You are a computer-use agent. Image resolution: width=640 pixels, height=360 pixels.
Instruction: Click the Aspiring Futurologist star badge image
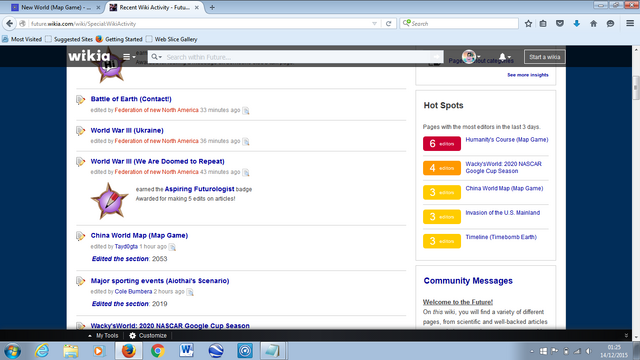109,201
